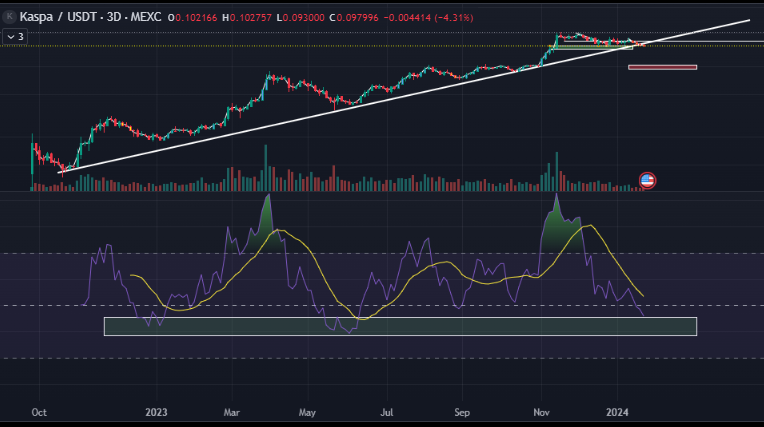Expand the indicators collapse arrow labeled 3
The width and height of the screenshot is (764, 427).
click(x=15, y=37)
